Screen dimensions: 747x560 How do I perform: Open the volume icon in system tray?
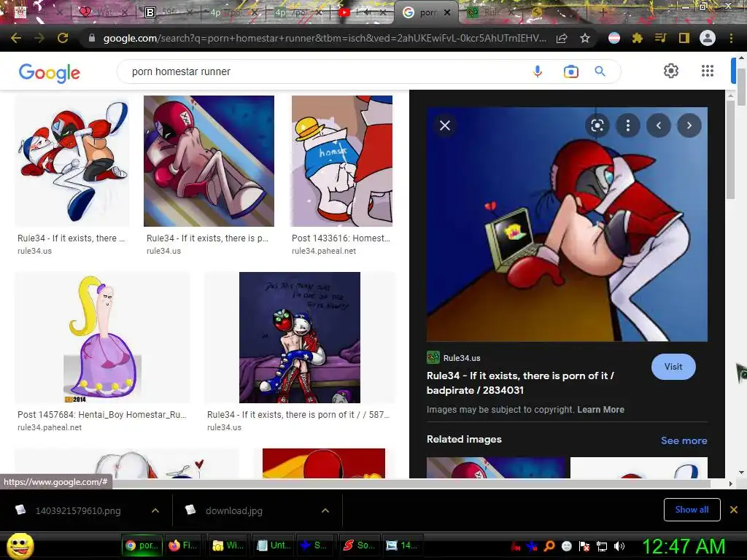[619, 546]
